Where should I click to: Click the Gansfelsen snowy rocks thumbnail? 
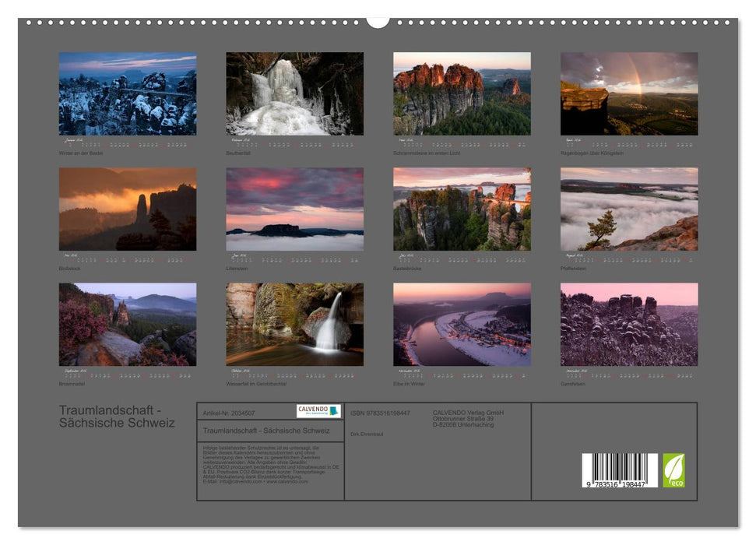629,324
